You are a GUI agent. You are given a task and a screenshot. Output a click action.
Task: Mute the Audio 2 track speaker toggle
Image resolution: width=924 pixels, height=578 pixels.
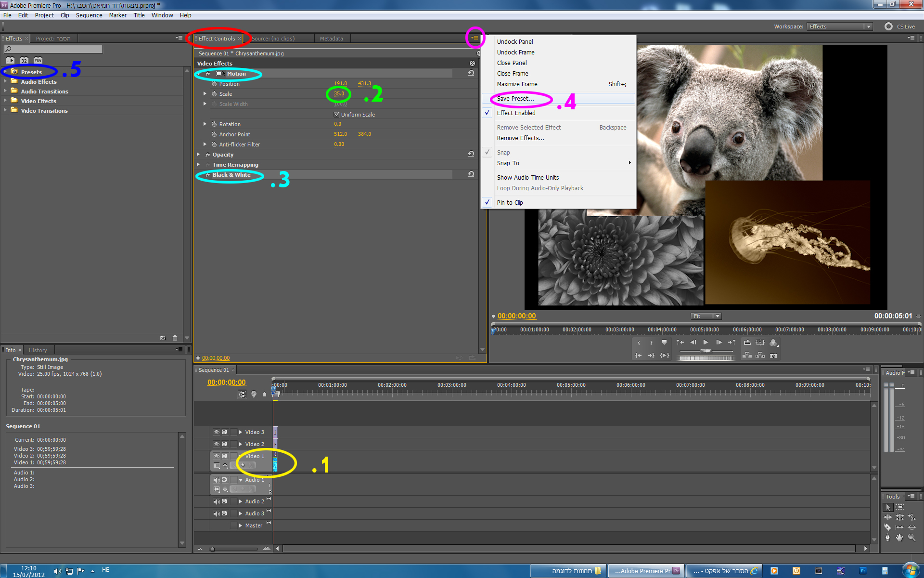pyautogui.click(x=217, y=501)
